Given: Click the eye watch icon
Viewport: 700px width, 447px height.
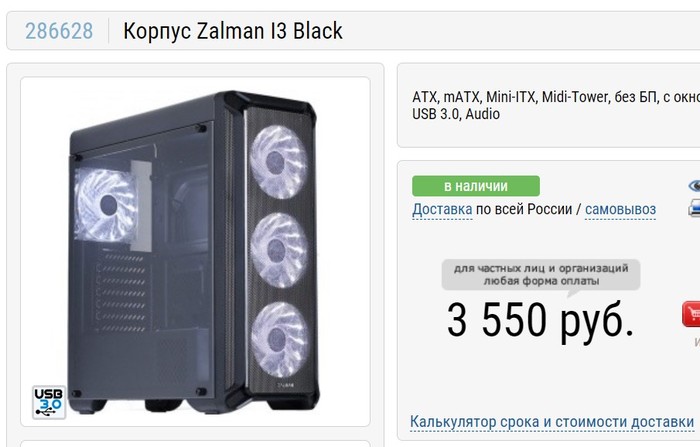Looking at the screenshot, I should [x=694, y=186].
